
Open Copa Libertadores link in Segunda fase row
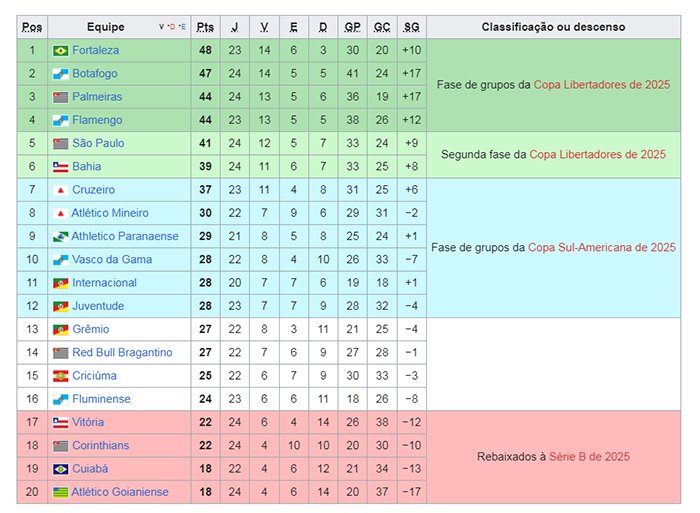click(x=597, y=154)
